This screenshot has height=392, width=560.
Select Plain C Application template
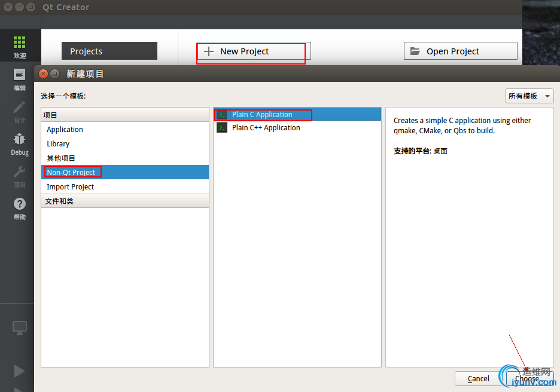click(x=297, y=115)
